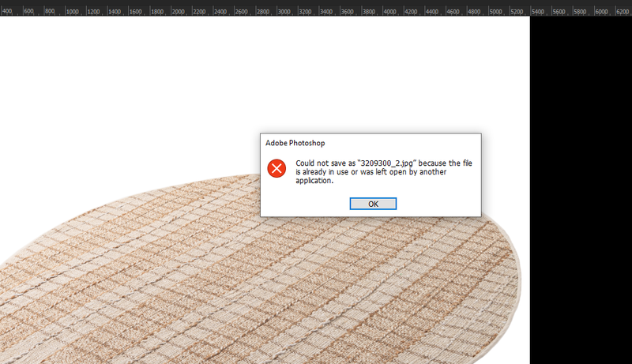Click OK to dismiss the error dialog
The height and width of the screenshot is (364, 632).
click(x=373, y=204)
